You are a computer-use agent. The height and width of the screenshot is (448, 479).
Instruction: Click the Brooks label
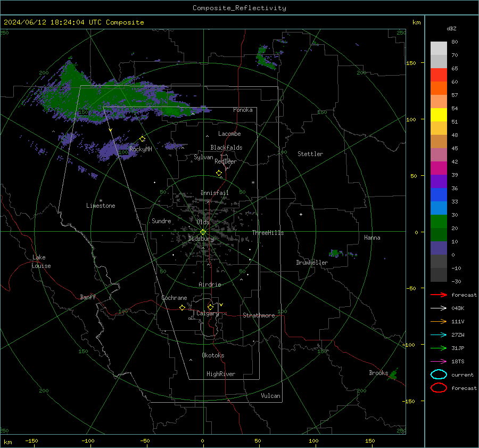[x=378, y=373]
